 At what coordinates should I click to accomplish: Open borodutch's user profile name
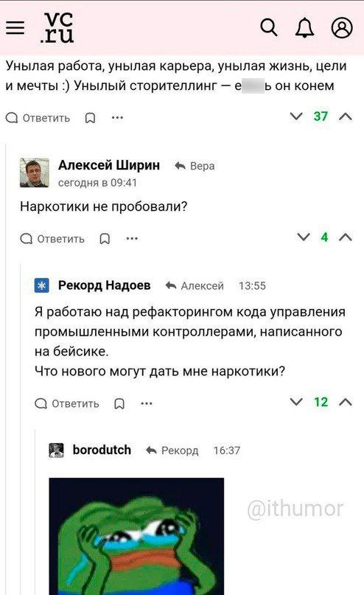pos(102,450)
